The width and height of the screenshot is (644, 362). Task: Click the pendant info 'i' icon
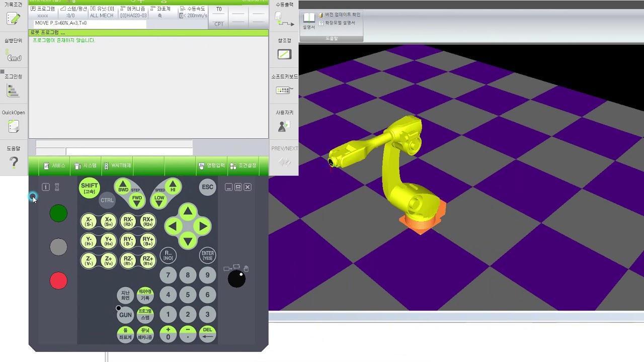pos(46,187)
